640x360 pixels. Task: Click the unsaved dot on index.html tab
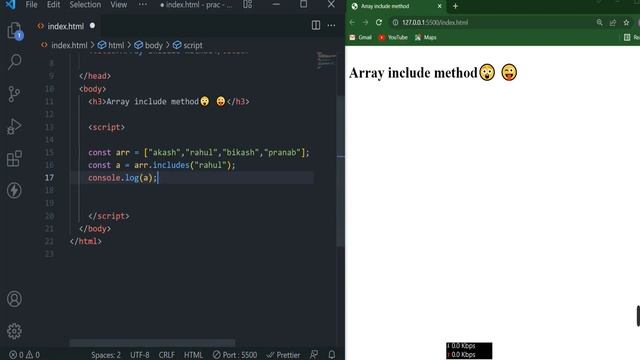pyautogui.click(x=92, y=26)
